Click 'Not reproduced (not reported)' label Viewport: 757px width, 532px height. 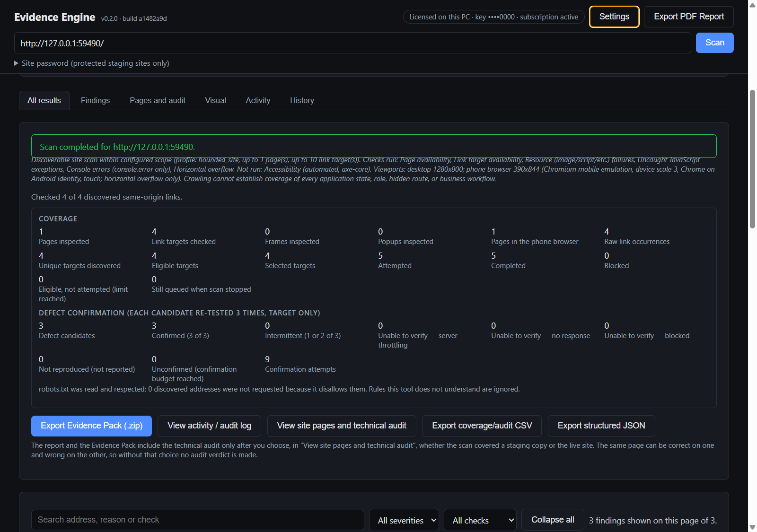point(87,369)
